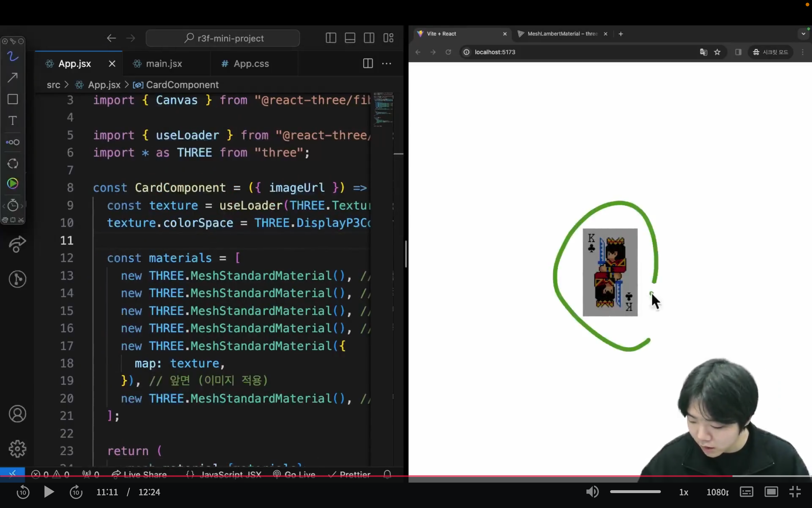
Task: Bookmark this page with the star icon
Action: click(x=717, y=52)
